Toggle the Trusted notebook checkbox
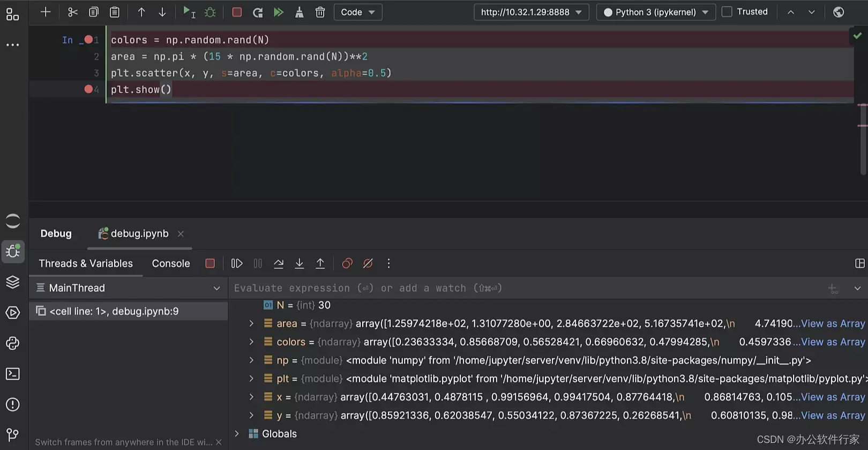This screenshot has width=868, height=450. pos(727,11)
